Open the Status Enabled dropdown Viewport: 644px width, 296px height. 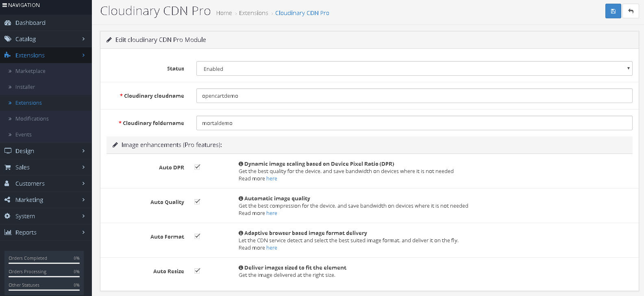(x=414, y=68)
